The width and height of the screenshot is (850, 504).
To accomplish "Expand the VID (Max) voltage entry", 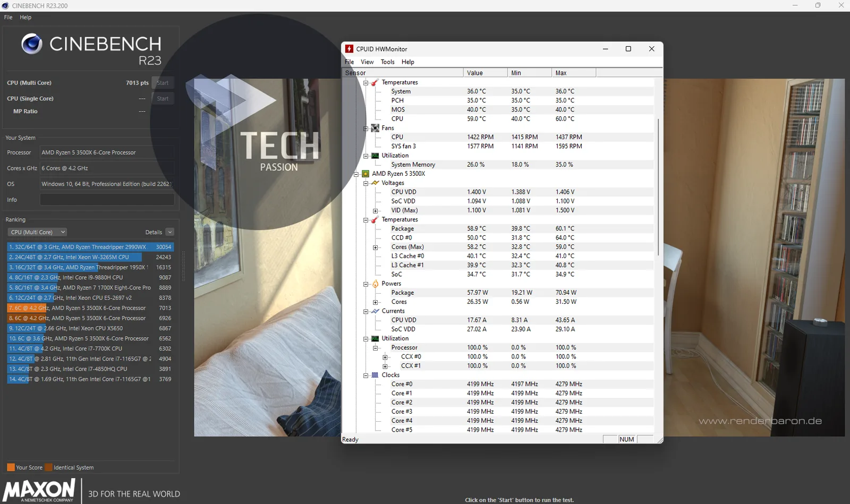I will coord(376,211).
